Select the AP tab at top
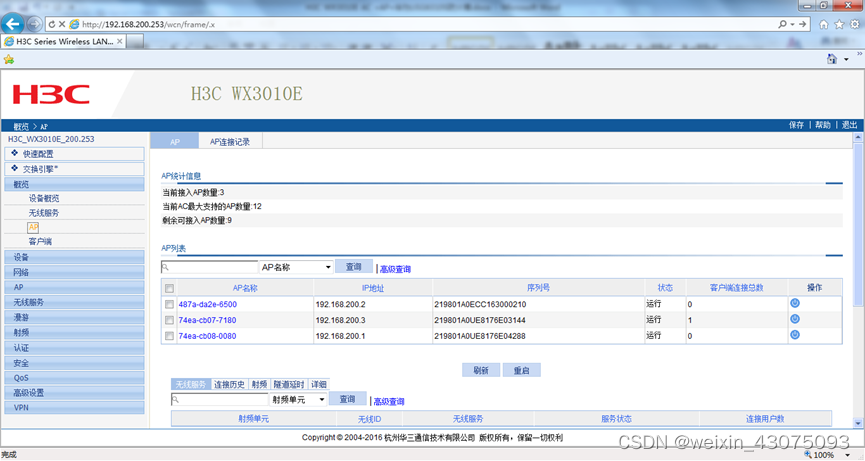Viewport: 865px width, 461px height. click(x=175, y=142)
